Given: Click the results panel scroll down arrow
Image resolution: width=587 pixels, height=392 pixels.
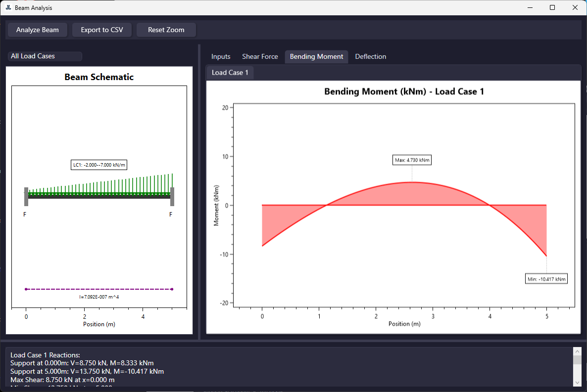Looking at the screenshot, I should (577, 382).
